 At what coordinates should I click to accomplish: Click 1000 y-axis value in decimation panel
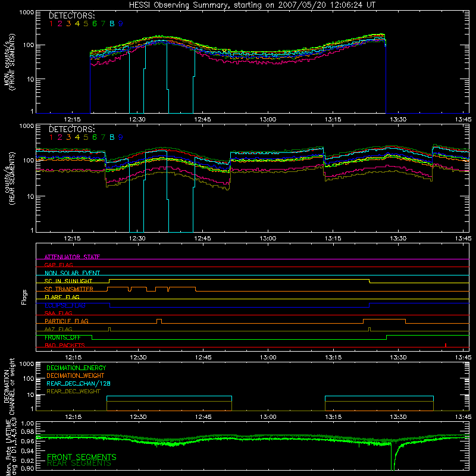(x=26, y=364)
